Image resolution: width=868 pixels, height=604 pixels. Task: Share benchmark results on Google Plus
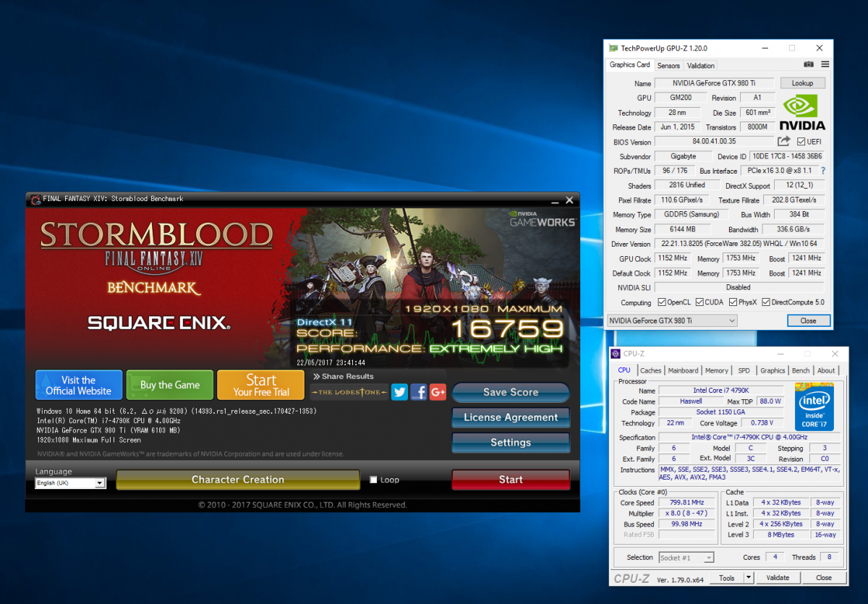coord(438,392)
